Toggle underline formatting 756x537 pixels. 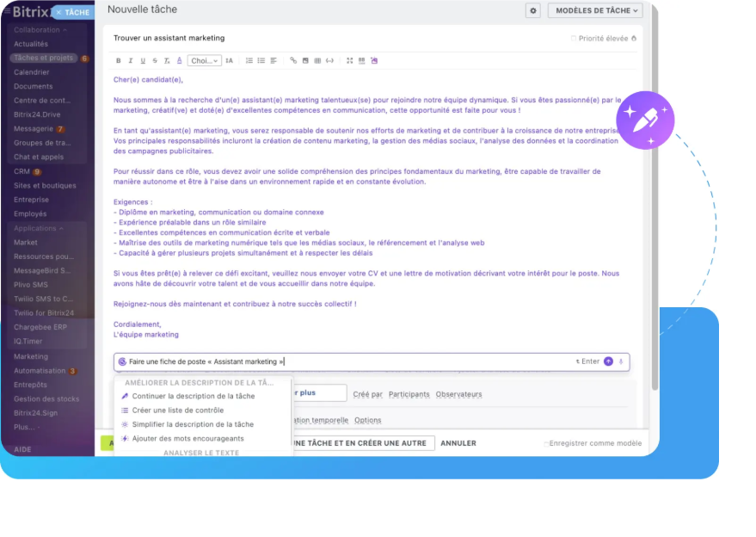point(141,60)
